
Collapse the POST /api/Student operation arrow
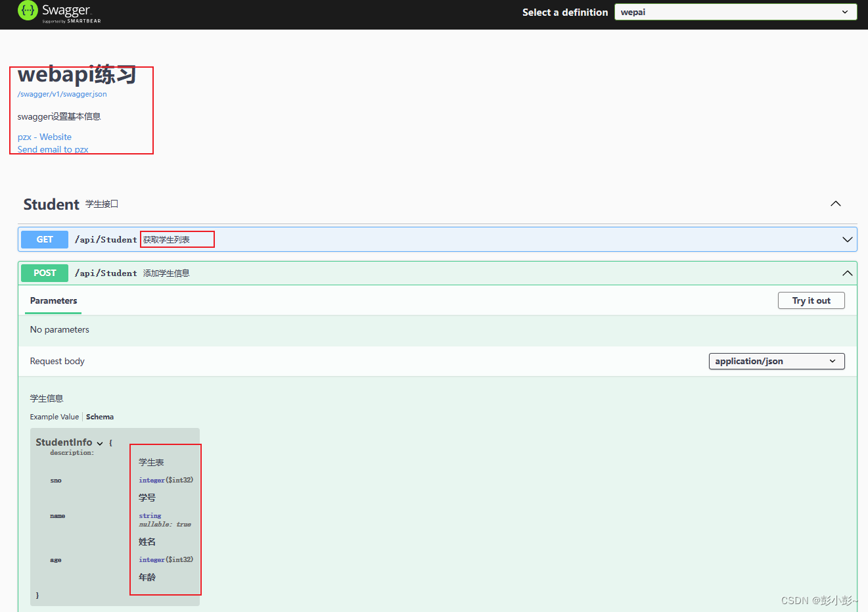coord(848,273)
